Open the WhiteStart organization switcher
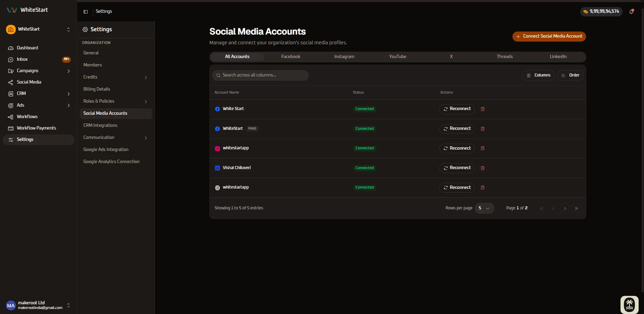Image resolution: width=644 pixels, height=314 pixels. coord(38,30)
